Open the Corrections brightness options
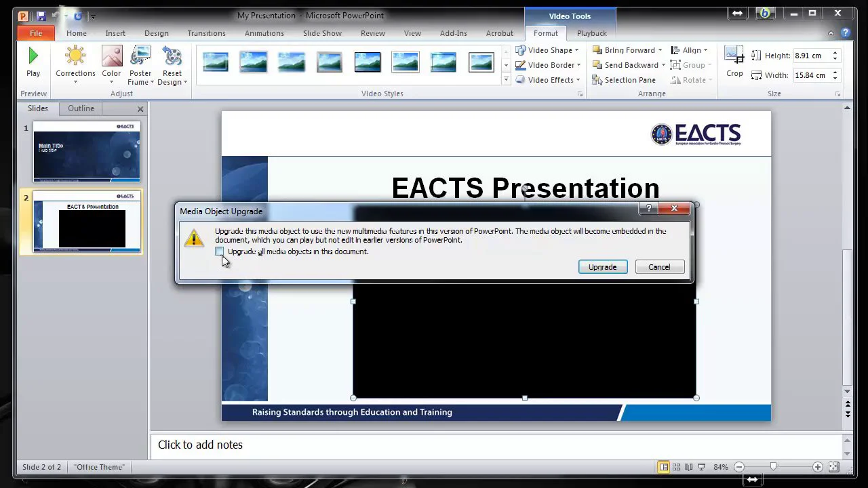 [75, 65]
